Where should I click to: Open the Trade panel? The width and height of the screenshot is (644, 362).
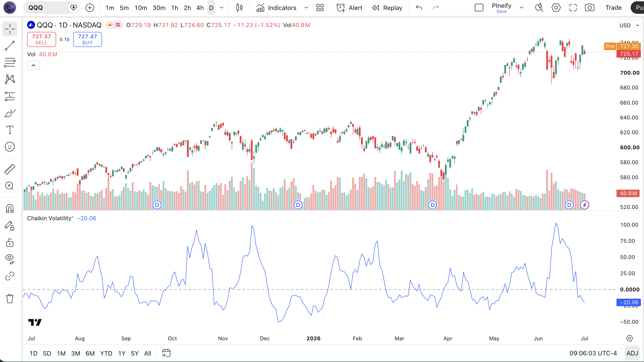613,8
